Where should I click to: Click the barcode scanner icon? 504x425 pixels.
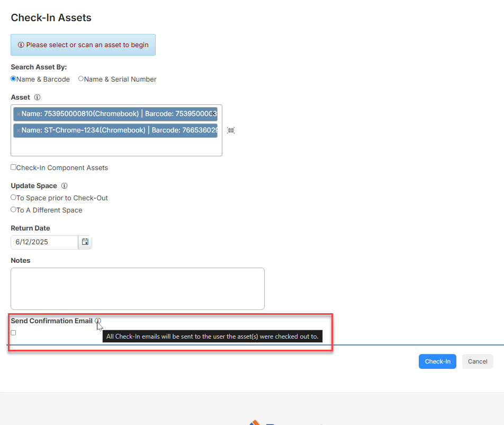230,130
